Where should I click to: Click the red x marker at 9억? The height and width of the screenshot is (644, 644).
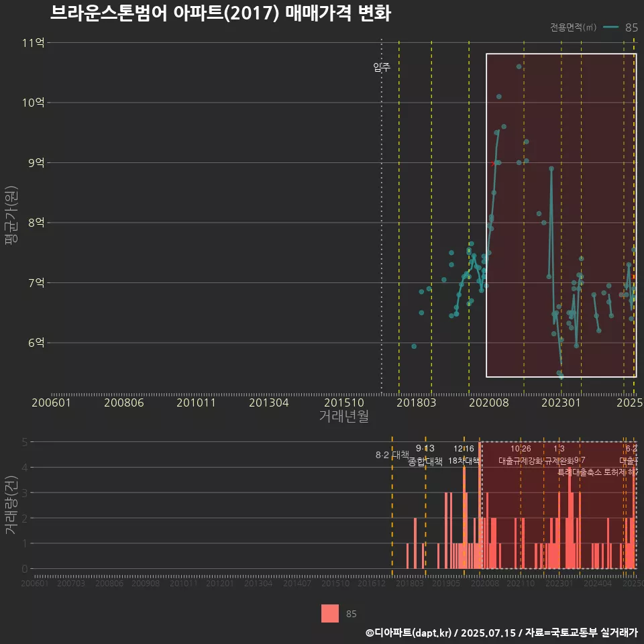point(493,164)
